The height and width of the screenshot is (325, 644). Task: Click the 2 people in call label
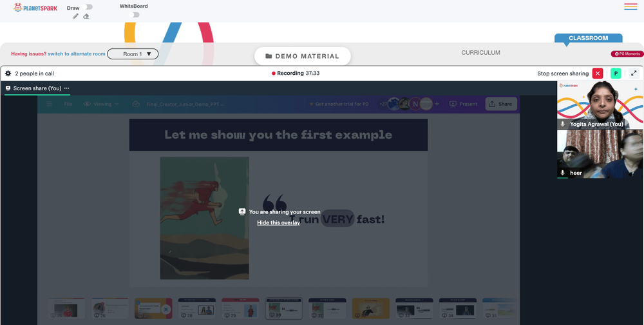coord(35,74)
